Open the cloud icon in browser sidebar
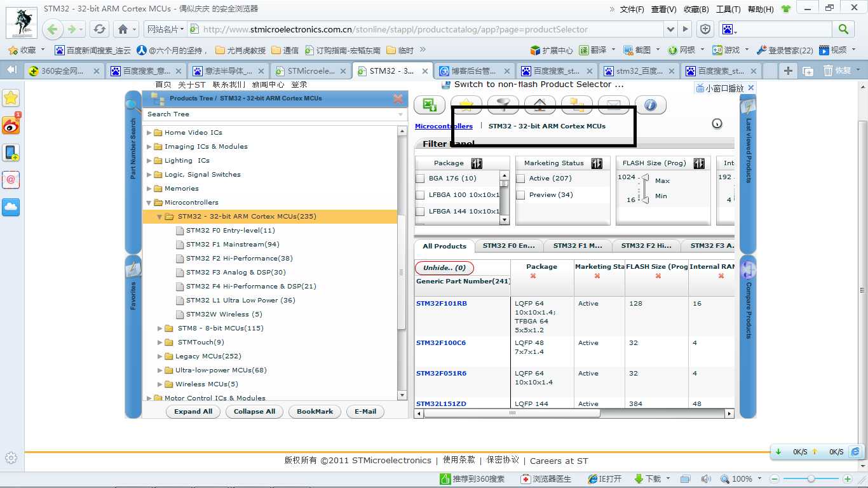 point(11,207)
